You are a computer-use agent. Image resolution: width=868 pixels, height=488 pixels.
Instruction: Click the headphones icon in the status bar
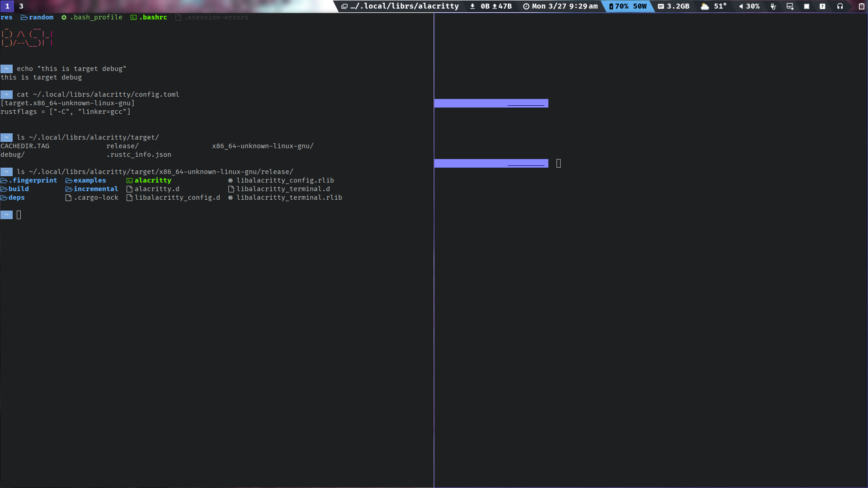tap(840, 6)
